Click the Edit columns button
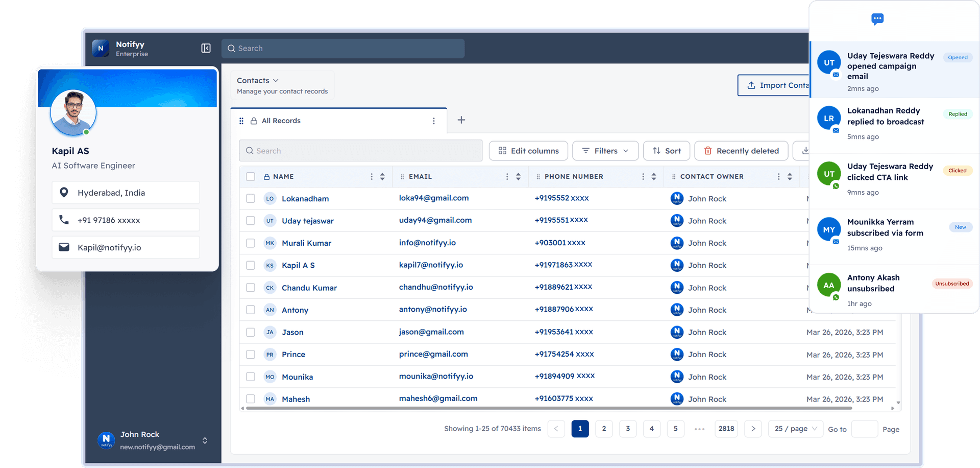Screen dimensions: 980x468 point(528,151)
